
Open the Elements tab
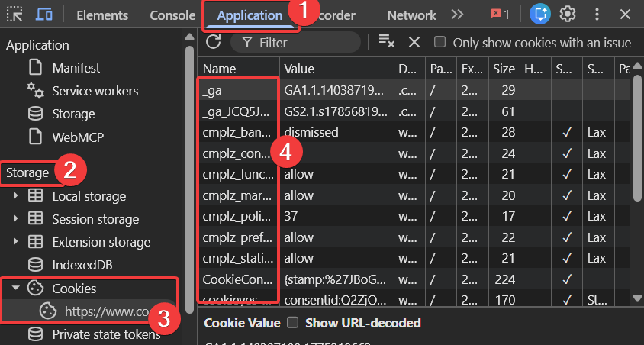click(102, 15)
